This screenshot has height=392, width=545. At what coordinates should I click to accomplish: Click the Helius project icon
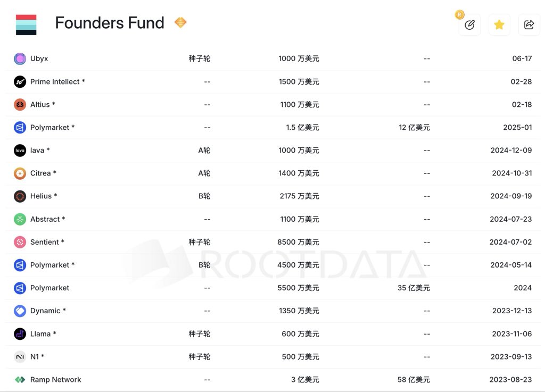pyautogui.click(x=20, y=196)
